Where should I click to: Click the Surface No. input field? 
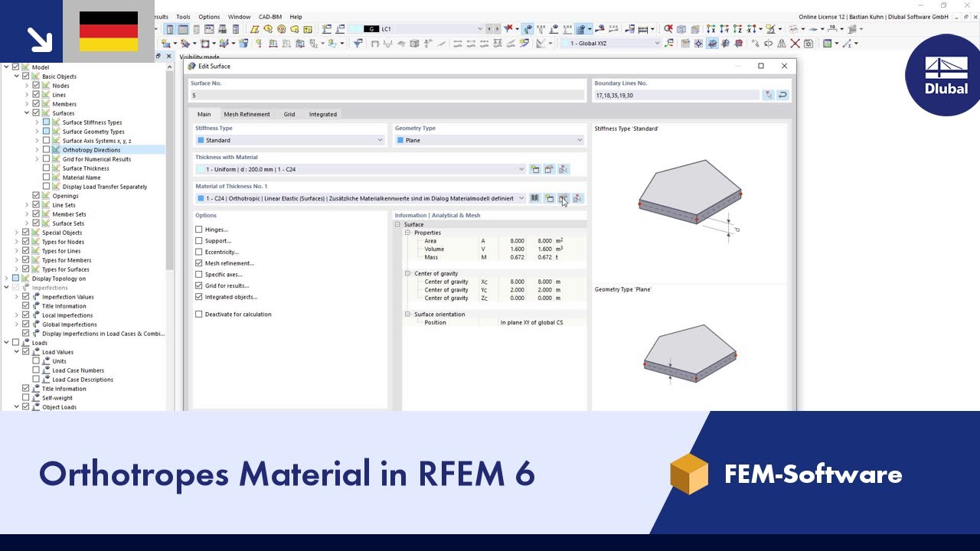387,96
